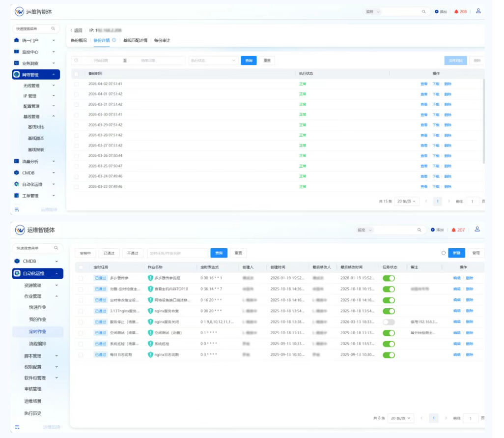Viewport: 504px width, 438px height.
Task: Click the 流量分析 icon in sidebar
Action: coord(17,161)
